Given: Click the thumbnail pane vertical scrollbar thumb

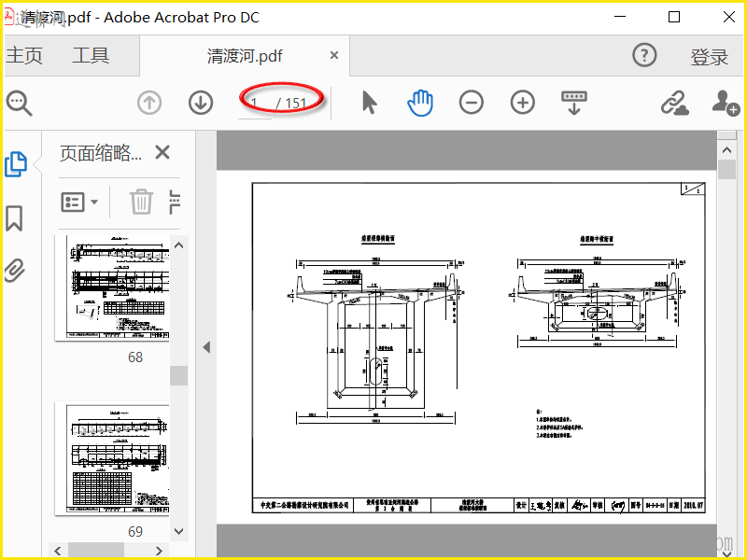Looking at the screenshot, I should pos(178,376).
